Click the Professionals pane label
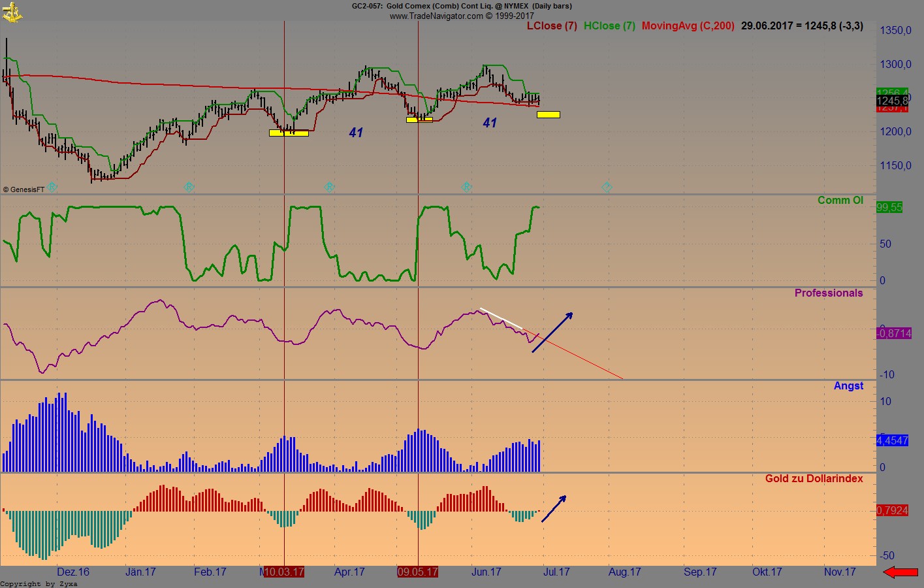The width and height of the screenshot is (924, 588). [x=829, y=293]
